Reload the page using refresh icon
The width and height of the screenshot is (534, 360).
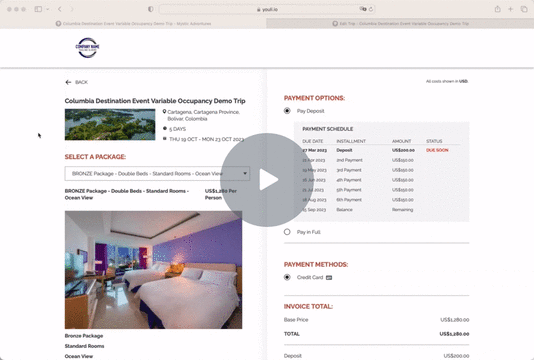(x=371, y=9)
